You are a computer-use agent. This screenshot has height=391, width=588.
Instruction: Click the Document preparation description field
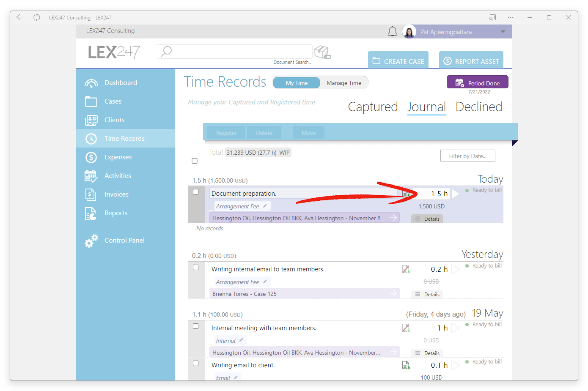tap(305, 194)
